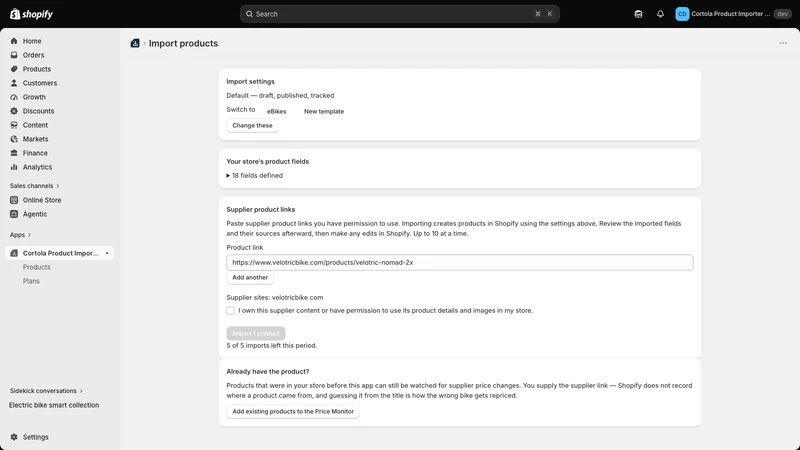The width and height of the screenshot is (800, 450).
Task: Click the Customers person icon
Action: pos(14,83)
